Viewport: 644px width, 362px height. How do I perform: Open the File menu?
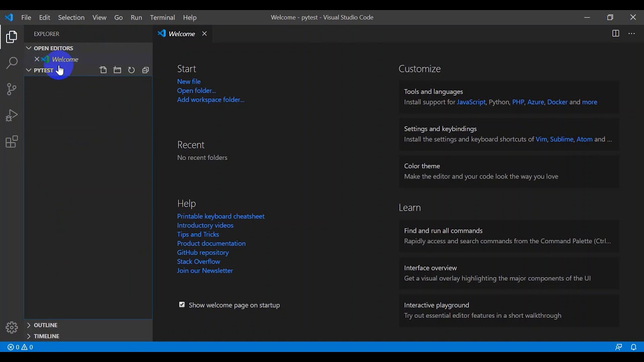point(26,17)
